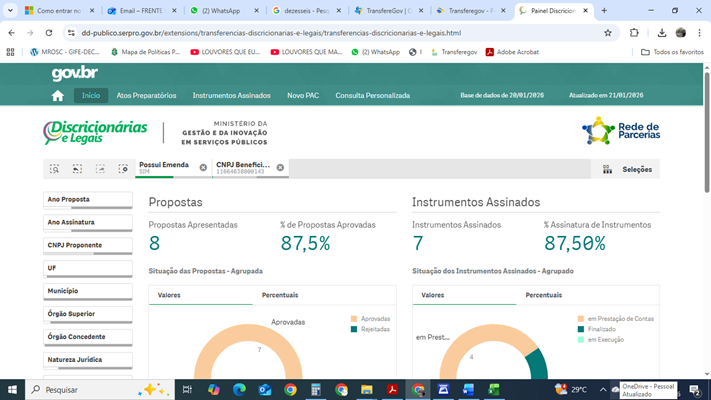The width and height of the screenshot is (711, 400).
Task: Click the home icon in navigation bar
Action: tap(58, 96)
